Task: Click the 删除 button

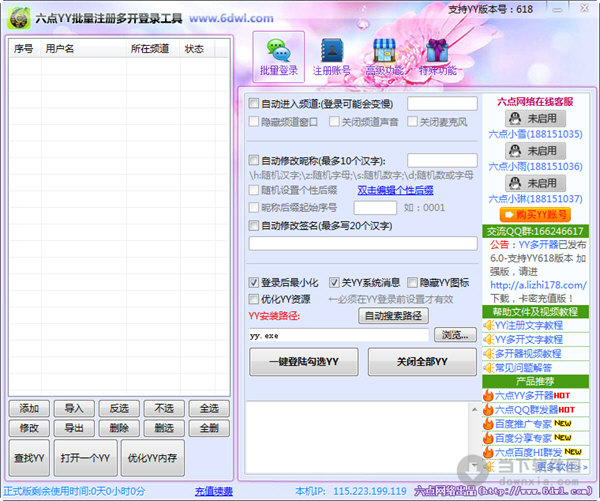Action: coord(119,428)
